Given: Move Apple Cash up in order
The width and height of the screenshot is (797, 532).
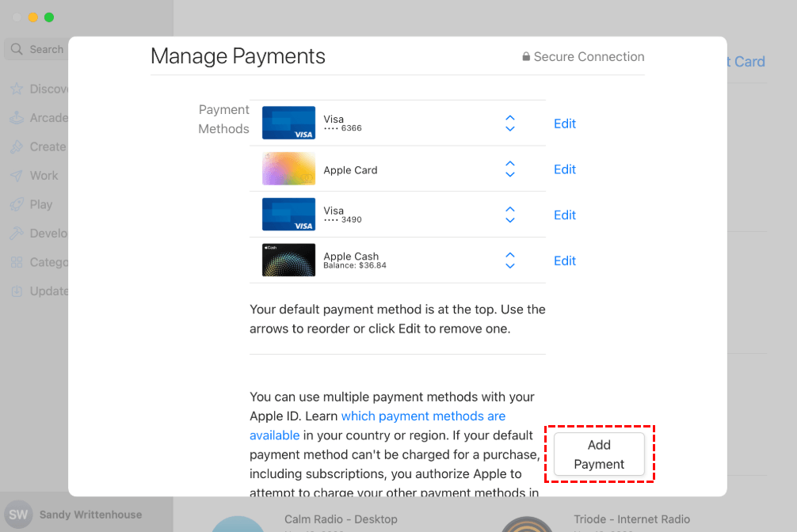Looking at the screenshot, I should (x=510, y=255).
